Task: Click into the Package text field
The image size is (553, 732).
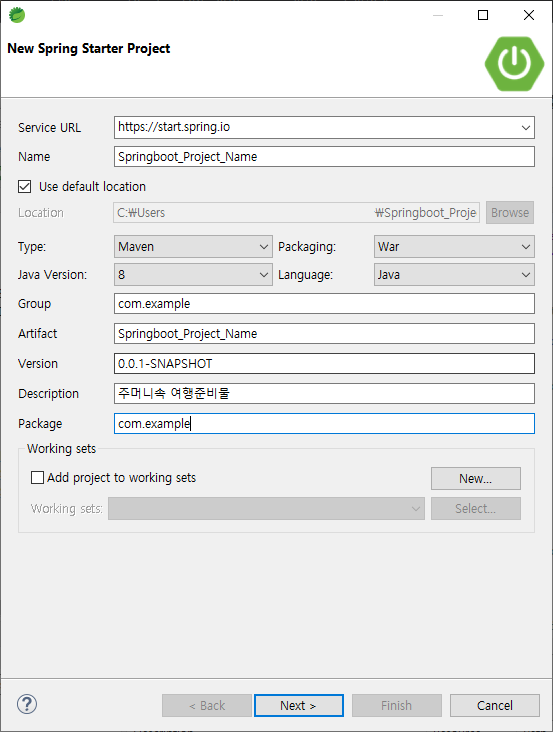Action: [324, 423]
